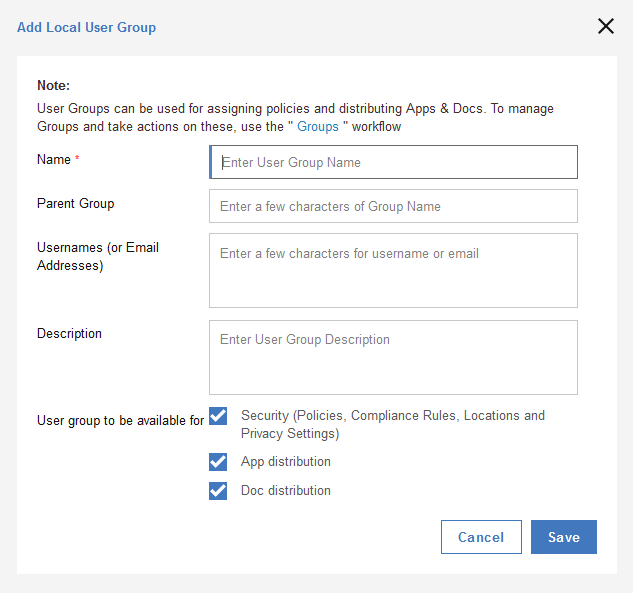Click the Name field label

pyautogui.click(x=54, y=159)
